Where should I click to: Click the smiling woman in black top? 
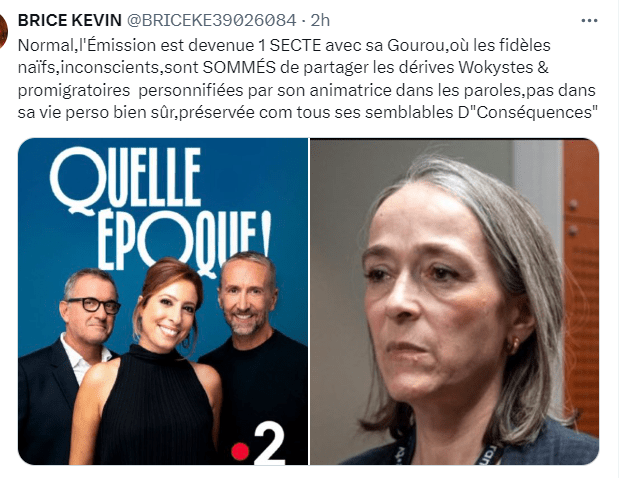pyautogui.click(x=149, y=361)
